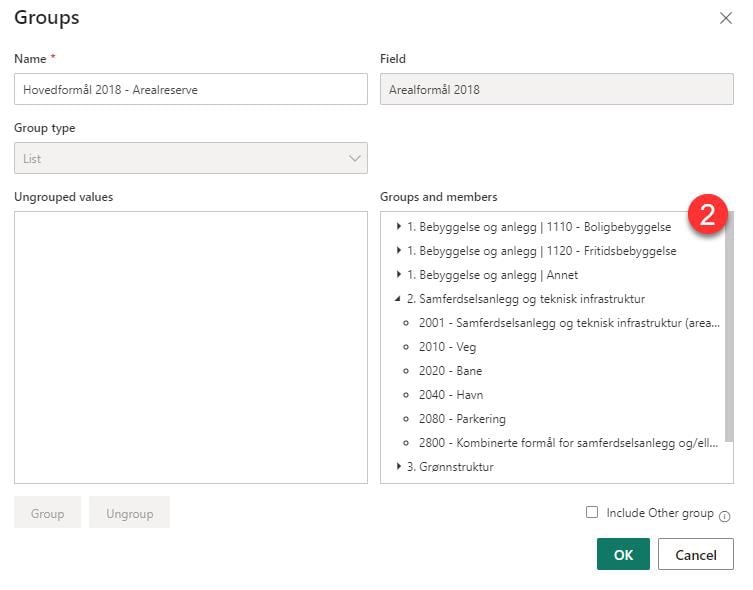This screenshot has height=590, width=753.
Task: Expand the 1120 - Fritidsbebyggelse group
Action: [399, 251]
